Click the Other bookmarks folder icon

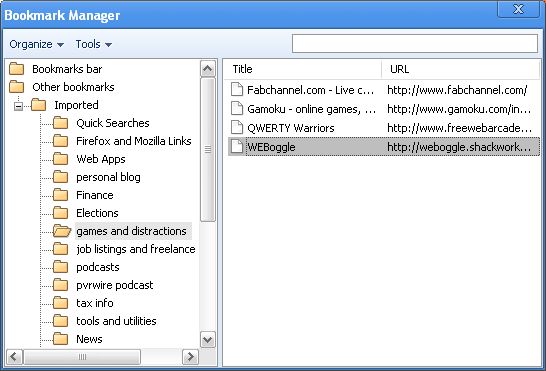coord(16,87)
